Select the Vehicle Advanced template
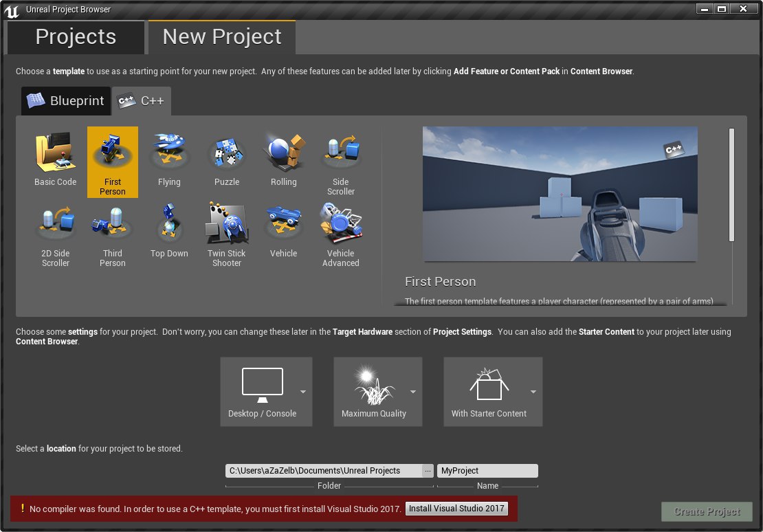Image resolution: width=763 pixels, height=532 pixels. [x=341, y=234]
